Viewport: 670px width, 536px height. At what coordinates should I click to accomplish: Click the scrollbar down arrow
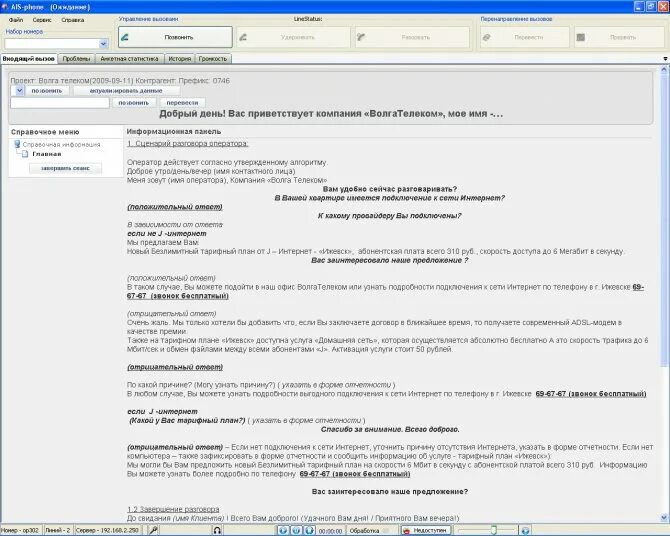[664, 517]
